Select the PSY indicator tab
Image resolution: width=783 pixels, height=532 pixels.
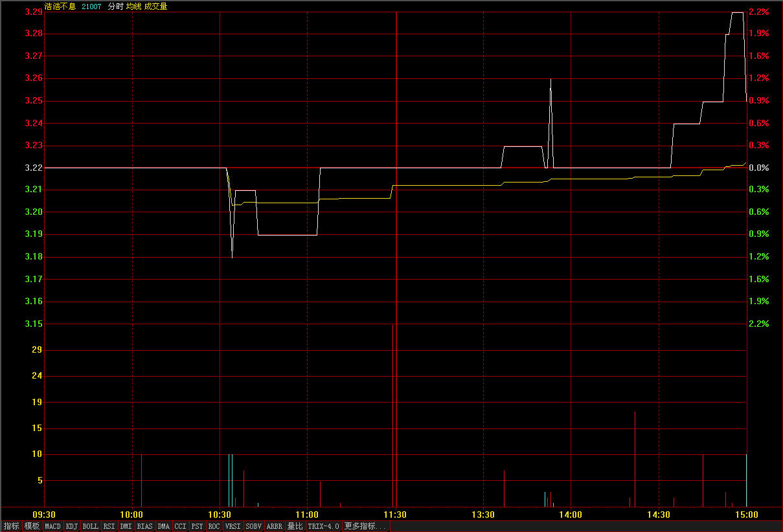pyautogui.click(x=198, y=526)
